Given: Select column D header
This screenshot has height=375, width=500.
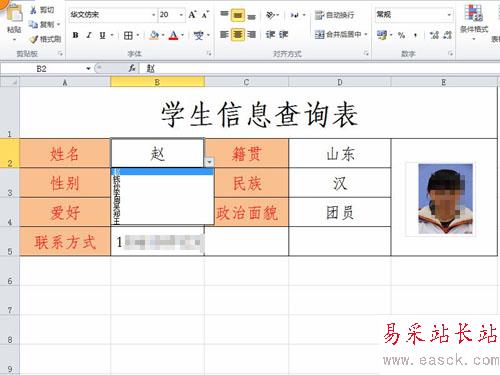Looking at the screenshot, I should (340, 82).
